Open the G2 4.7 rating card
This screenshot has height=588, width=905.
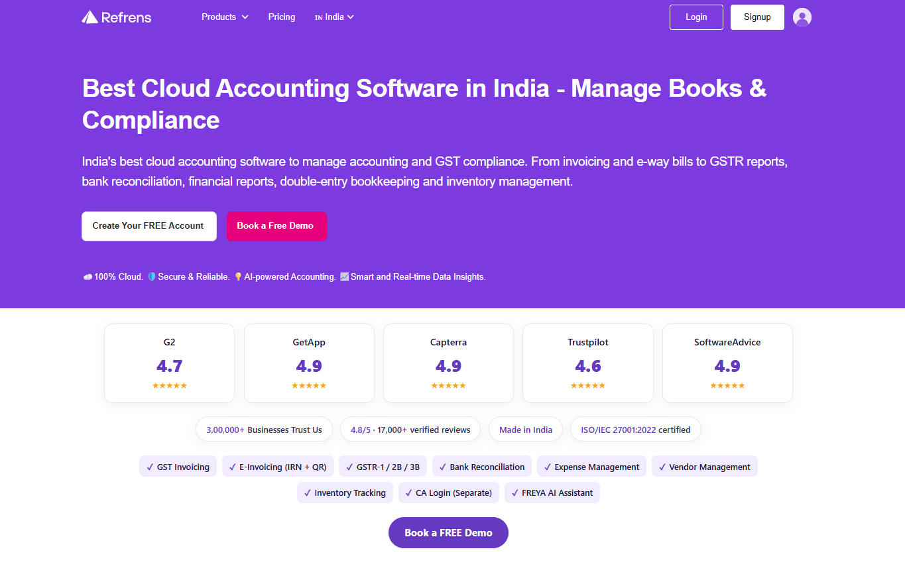170,363
